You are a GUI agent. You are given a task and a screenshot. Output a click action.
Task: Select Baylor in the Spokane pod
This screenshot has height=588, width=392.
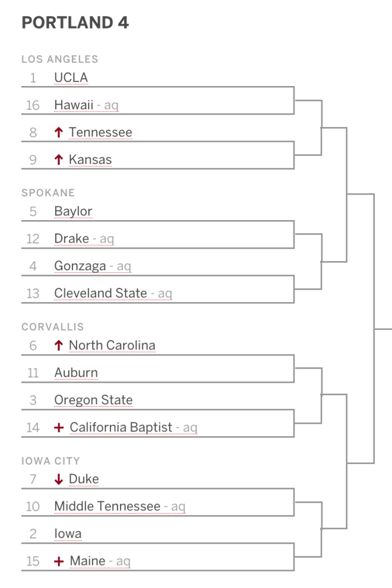click(x=73, y=211)
